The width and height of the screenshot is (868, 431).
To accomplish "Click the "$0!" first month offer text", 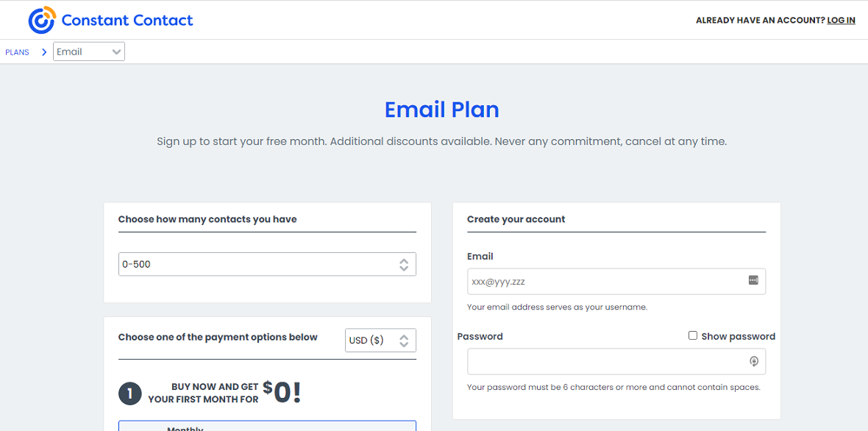I will pyautogui.click(x=282, y=391).
